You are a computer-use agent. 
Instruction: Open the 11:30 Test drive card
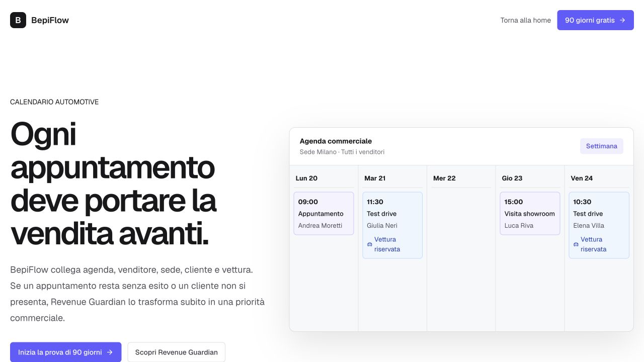pos(392,225)
